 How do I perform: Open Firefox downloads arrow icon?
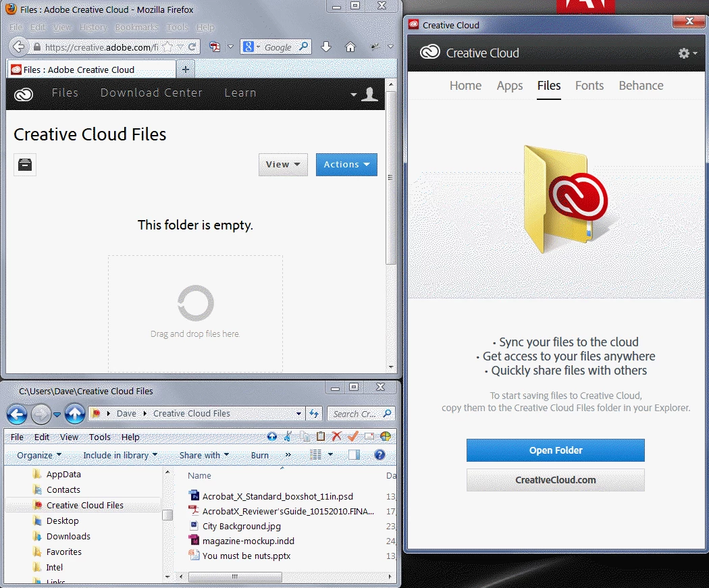(326, 47)
